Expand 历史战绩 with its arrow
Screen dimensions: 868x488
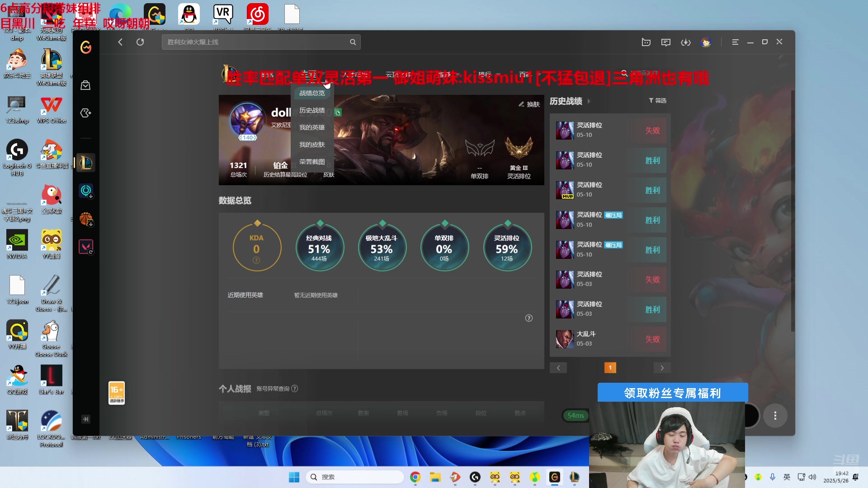[589, 101]
